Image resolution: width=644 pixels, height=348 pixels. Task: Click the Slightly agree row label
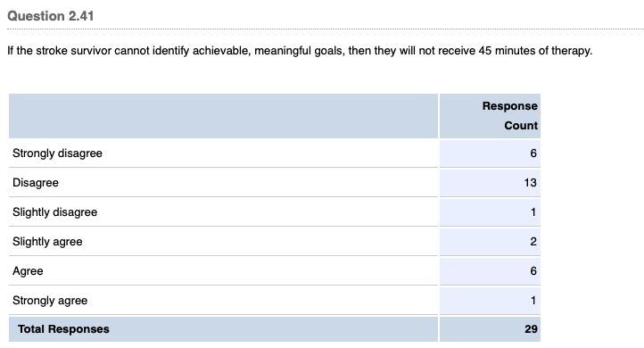[x=47, y=242]
